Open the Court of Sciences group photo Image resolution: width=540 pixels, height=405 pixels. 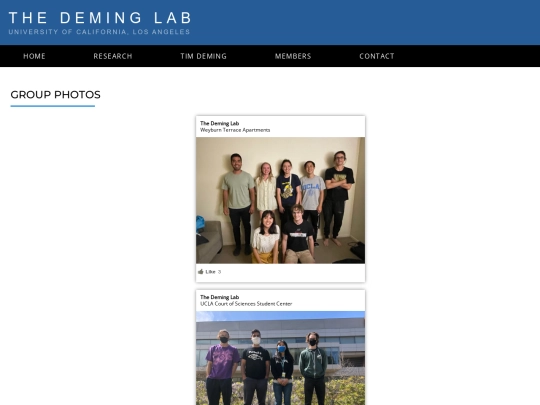[x=280, y=358]
